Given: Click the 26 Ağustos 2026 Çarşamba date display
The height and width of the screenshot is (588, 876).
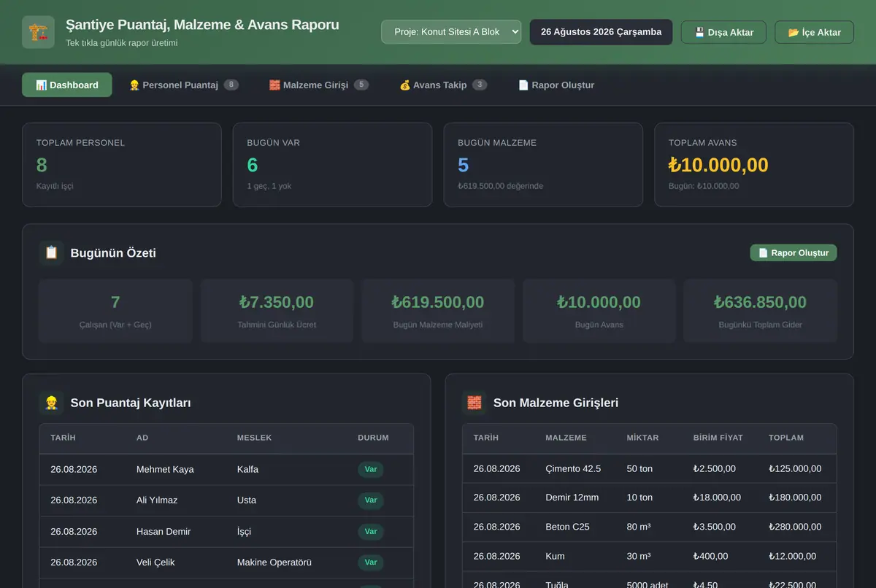Looking at the screenshot, I should (601, 32).
